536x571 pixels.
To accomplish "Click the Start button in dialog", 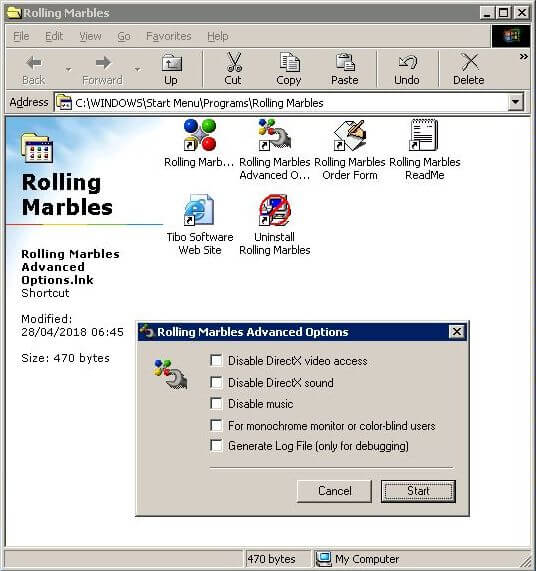I will click(418, 491).
